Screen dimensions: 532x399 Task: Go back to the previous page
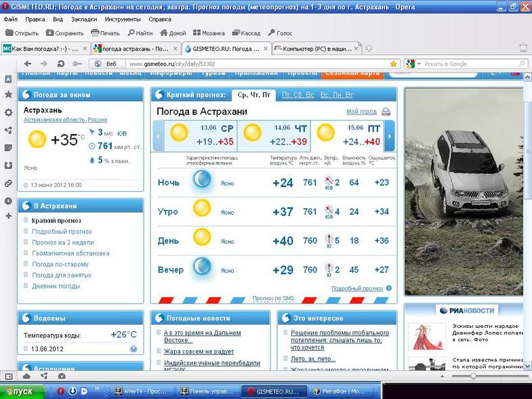point(28,64)
